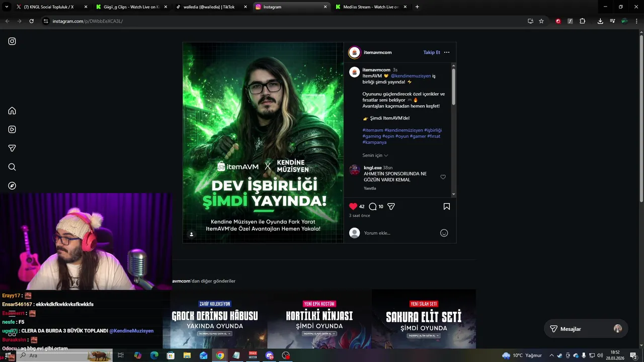Open Chrome from the Windows taskbar
Screen dimensions: 644x362
(220, 355)
